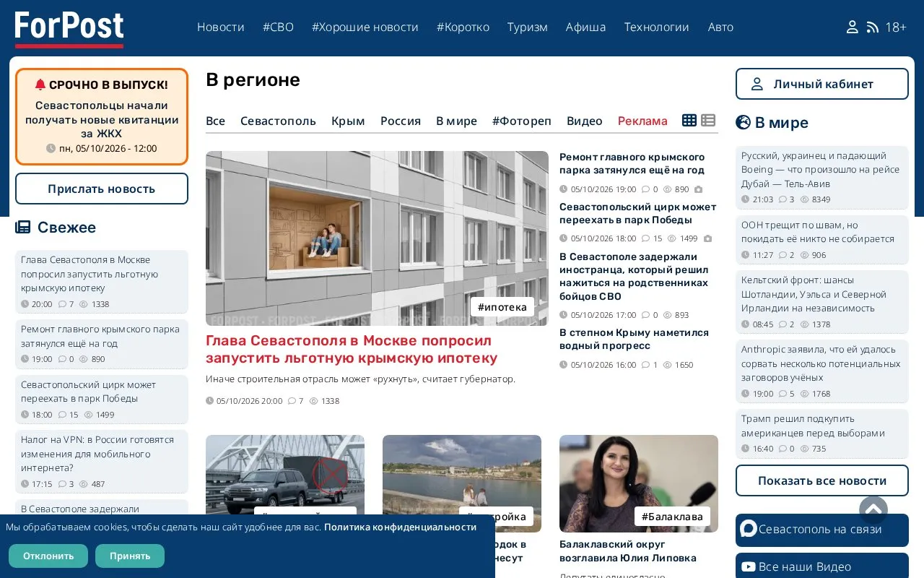The image size is (924, 578).
Task: Click Прислать новость button
Action: coord(102,189)
